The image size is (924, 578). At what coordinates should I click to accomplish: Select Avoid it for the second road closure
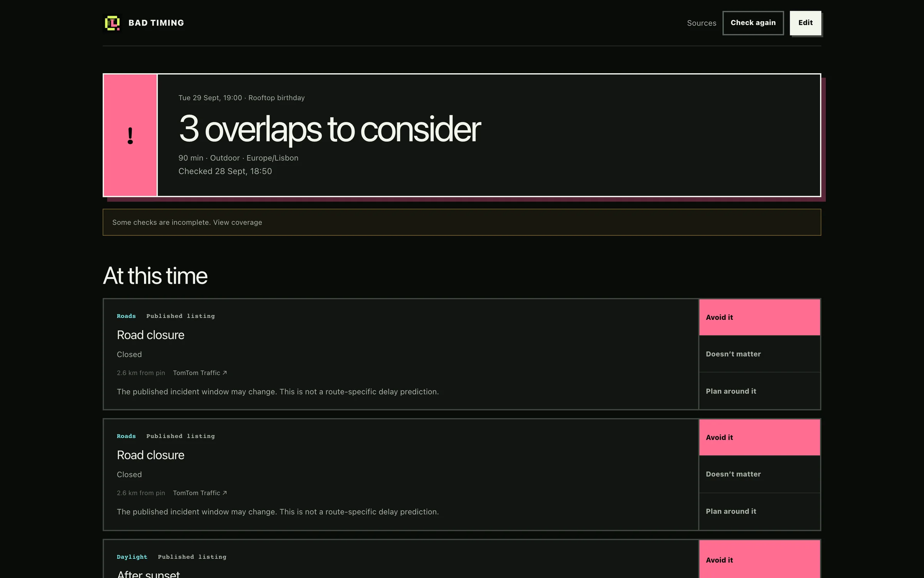tap(759, 437)
